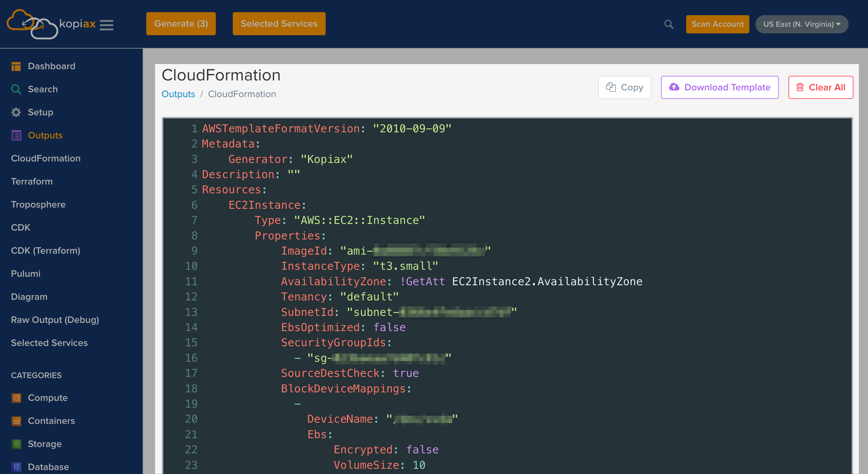The image size is (868, 474).
Task: Click the Outputs list icon
Action: (16, 135)
